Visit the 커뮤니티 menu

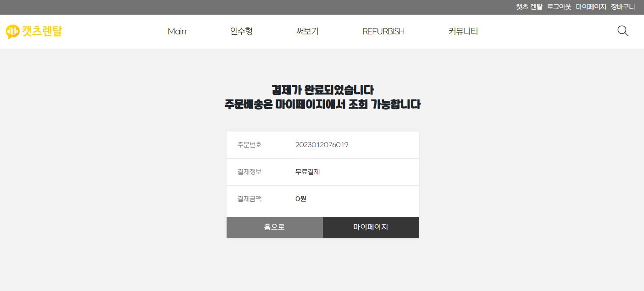point(463,31)
